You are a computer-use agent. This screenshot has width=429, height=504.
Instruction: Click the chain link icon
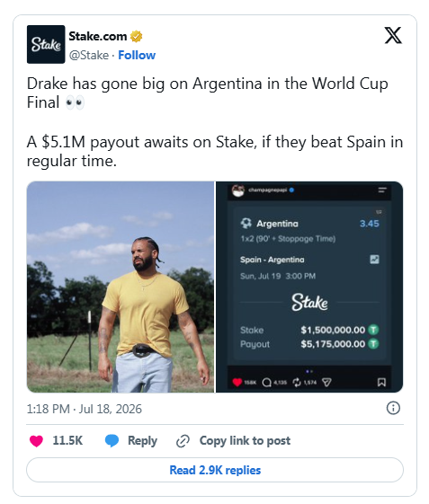coord(183,441)
